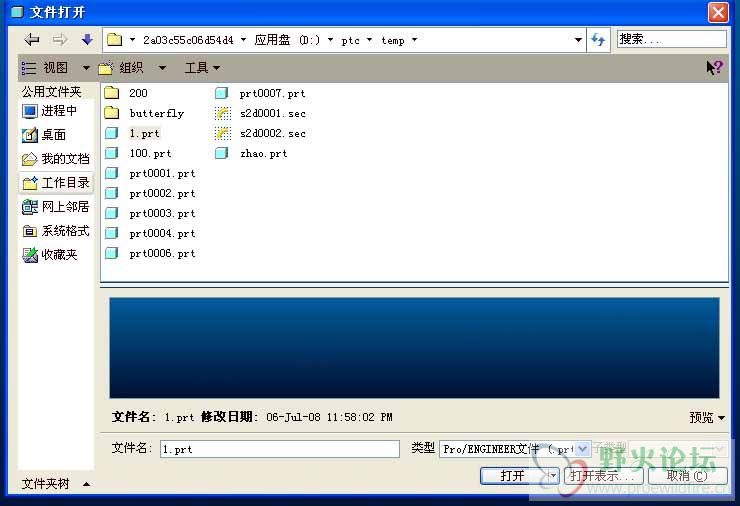740x506 pixels.
Task: Select the 桌面 desktop icon
Action: [x=30, y=135]
